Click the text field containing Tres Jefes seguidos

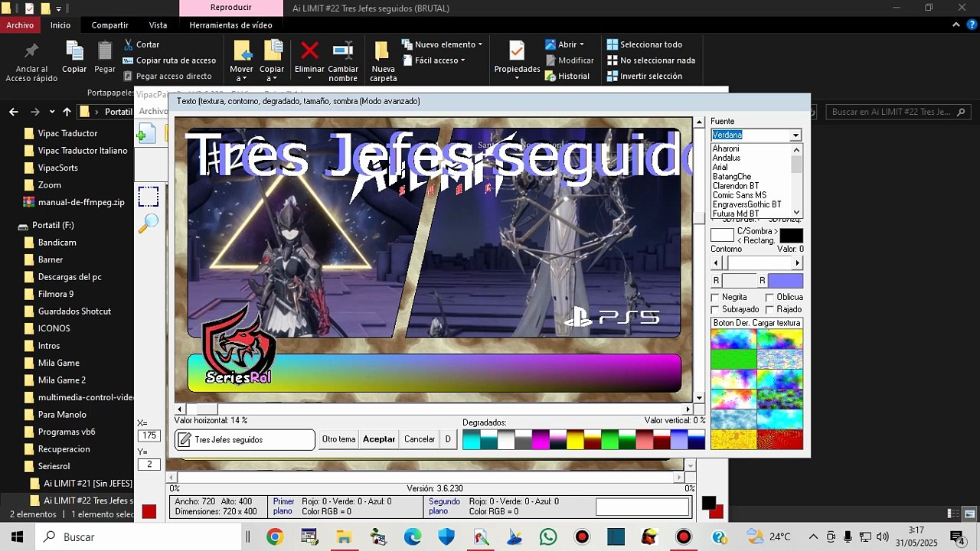click(245, 440)
